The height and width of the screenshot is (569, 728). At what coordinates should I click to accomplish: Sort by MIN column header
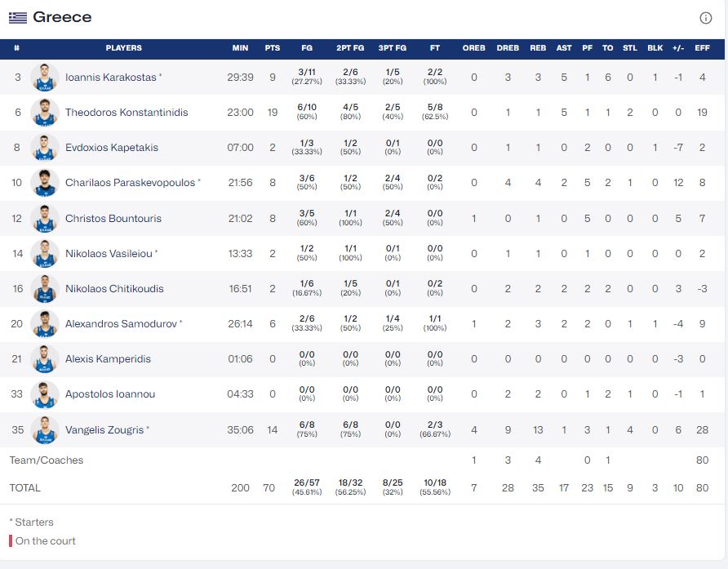(x=240, y=48)
